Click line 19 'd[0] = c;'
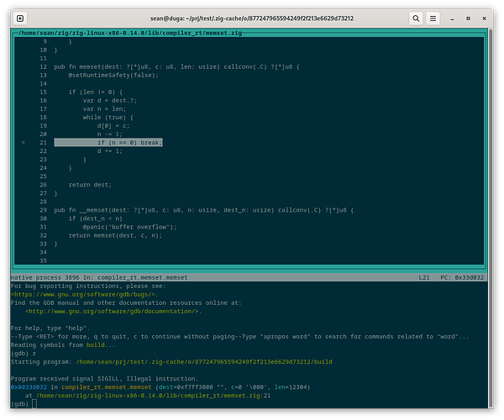 click(x=113, y=126)
